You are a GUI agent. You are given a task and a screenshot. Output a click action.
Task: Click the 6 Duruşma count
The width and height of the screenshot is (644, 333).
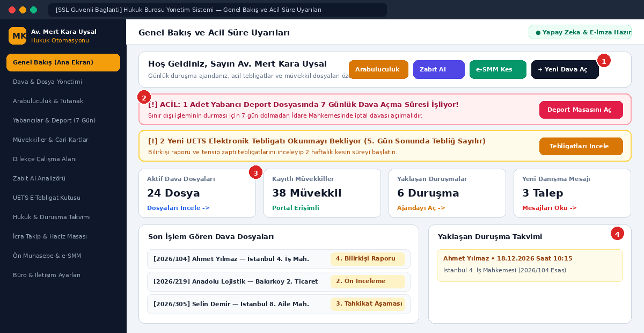point(428,193)
